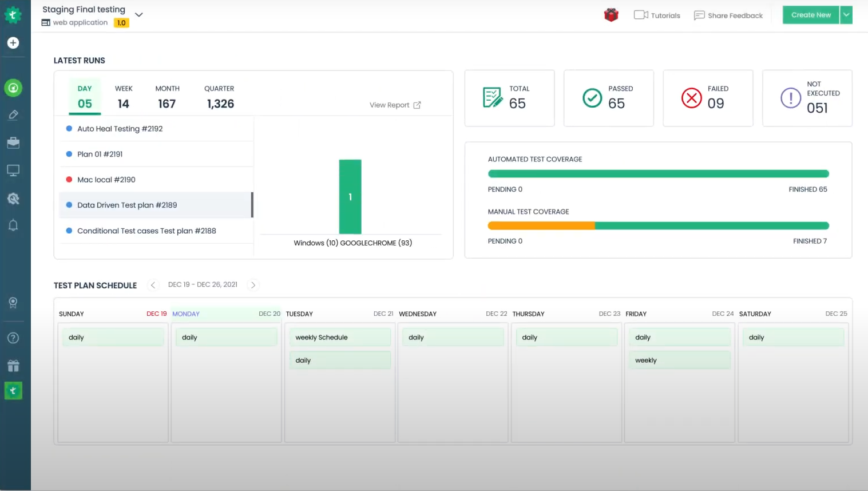This screenshot has height=491, width=868.
Task: Click the Failed red X circle icon
Action: (692, 98)
